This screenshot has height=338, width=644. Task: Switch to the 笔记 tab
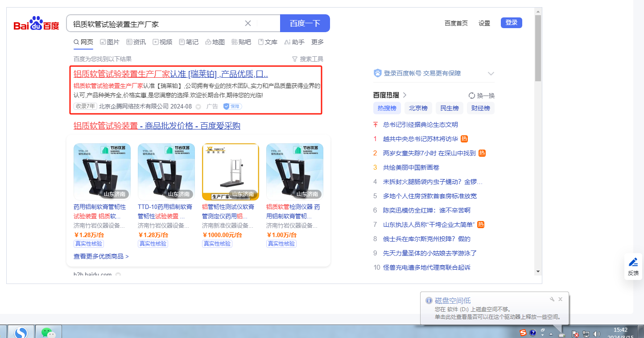189,42
